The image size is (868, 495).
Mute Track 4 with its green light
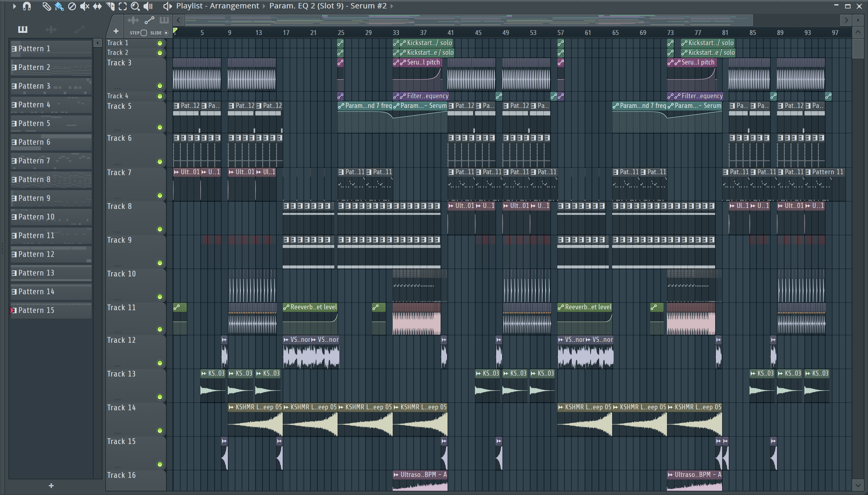(x=160, y=96)
